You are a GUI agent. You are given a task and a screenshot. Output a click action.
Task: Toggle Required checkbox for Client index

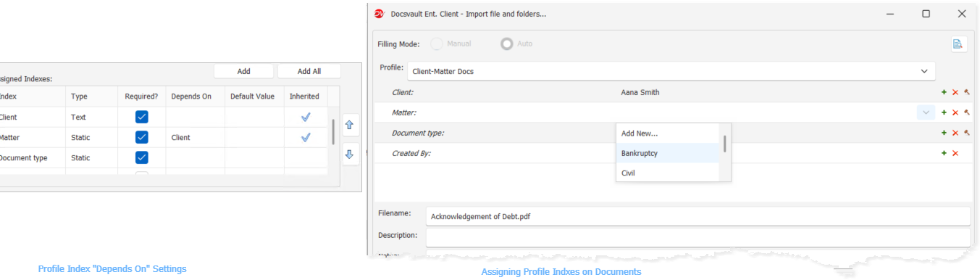coord(142,117)
